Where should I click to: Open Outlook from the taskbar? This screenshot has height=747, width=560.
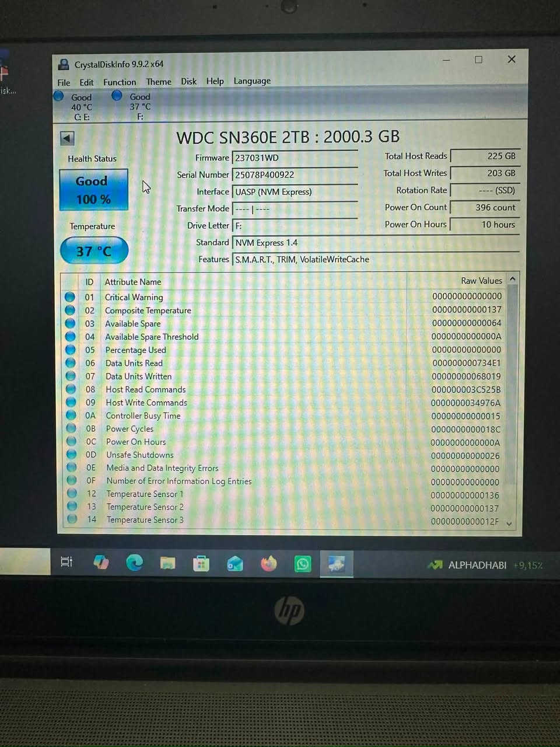pos(235,564)
